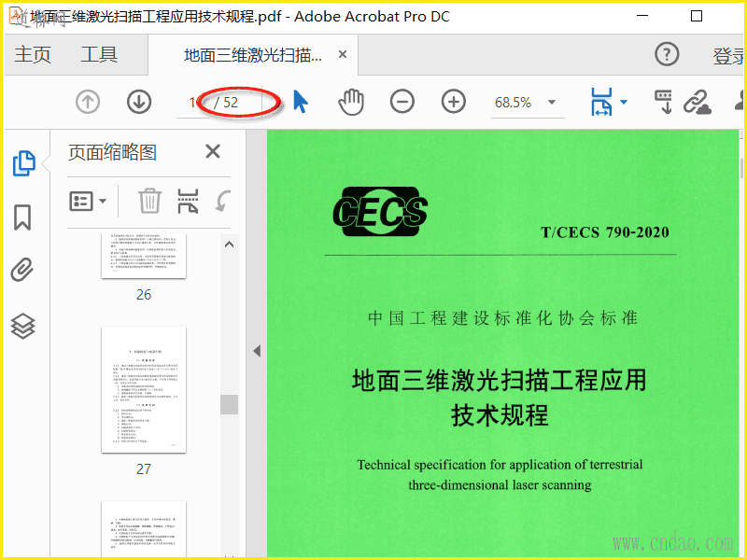Click the CECS logo on the page
Image resolution: width=747 pixels, height=560 pixels.
click(x=380, y=212)
